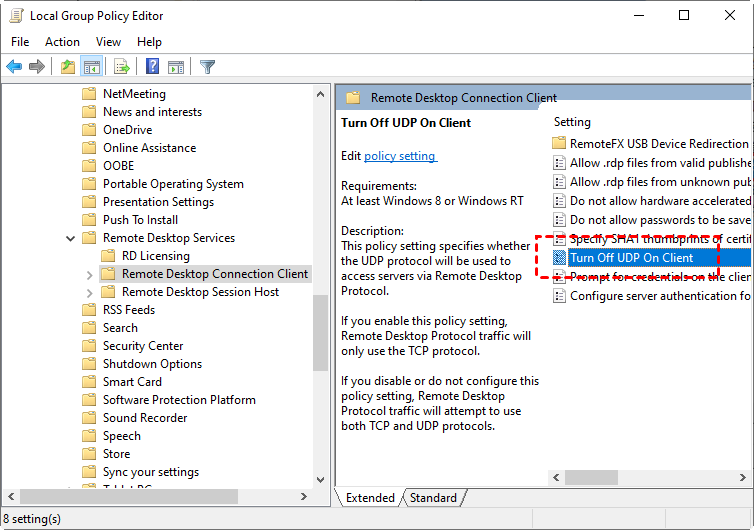754x530 pixels.
Task: Select the Sound Recorder folder
Action: click(145, 417)
